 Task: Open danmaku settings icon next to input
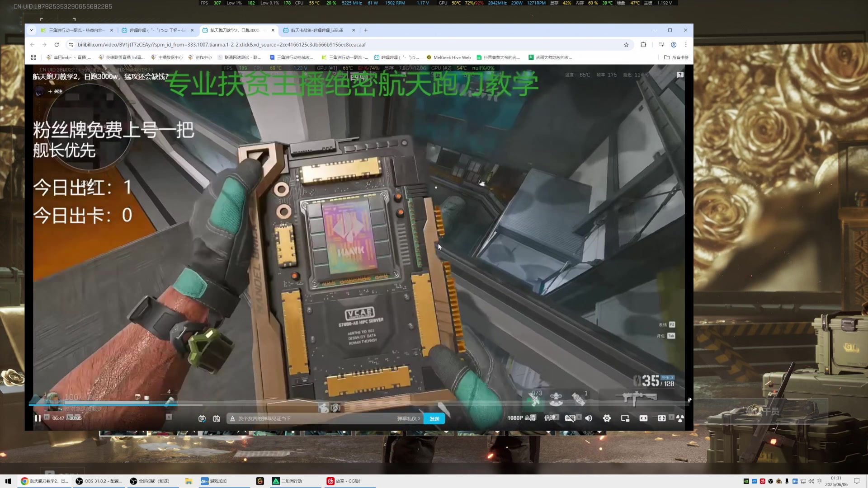click(216, 418)
